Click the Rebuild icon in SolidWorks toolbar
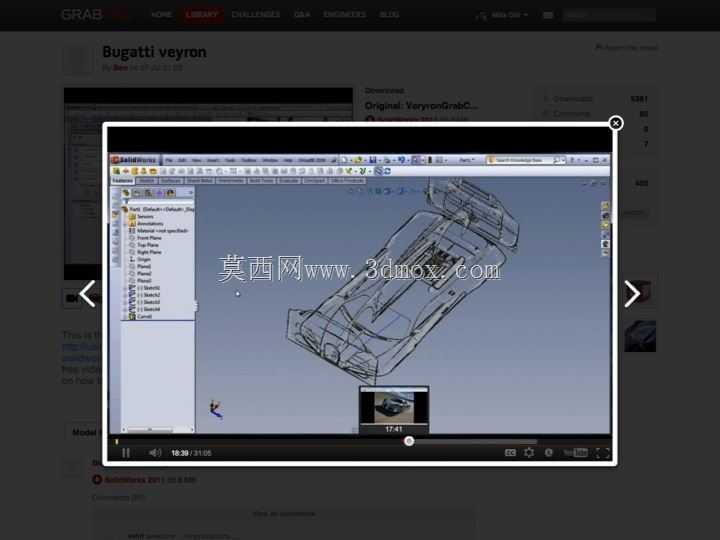The image size is (720, 540). tap(430, 160)
